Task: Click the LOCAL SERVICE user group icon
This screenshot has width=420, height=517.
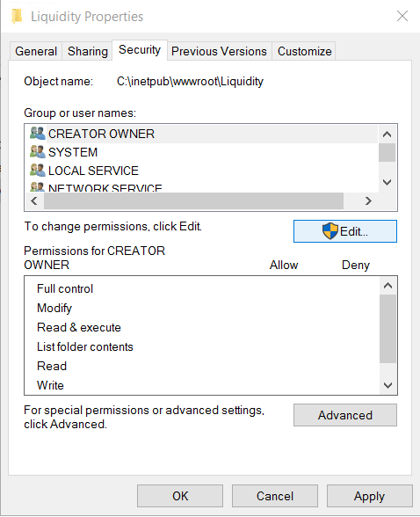Action: tap(37, 171)
